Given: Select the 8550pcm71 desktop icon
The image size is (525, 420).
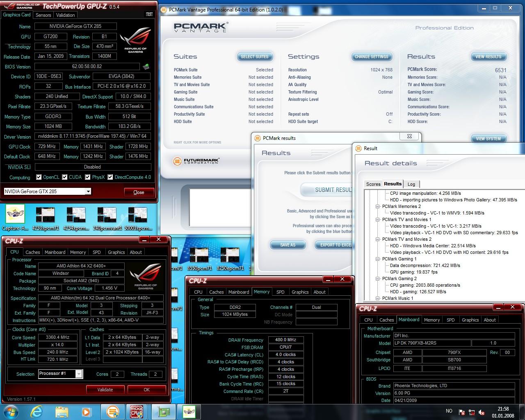Looking at the screenshot, I should click(199, 258).
